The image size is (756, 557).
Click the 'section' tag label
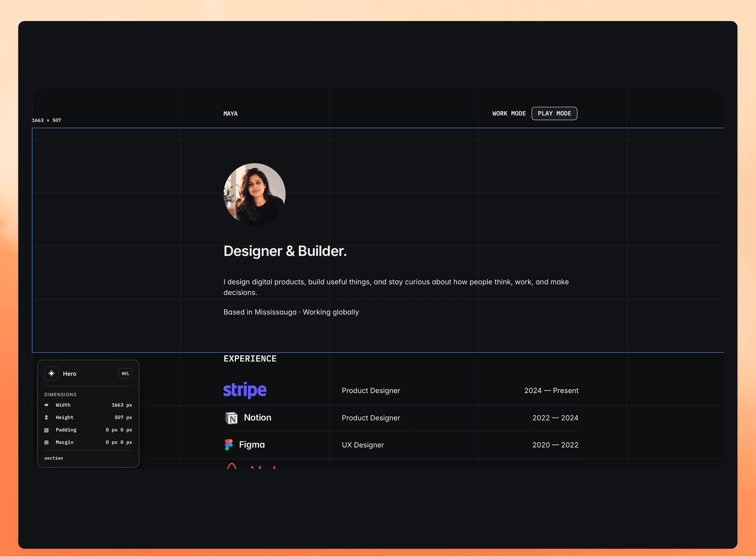click(x=54, y=458)
